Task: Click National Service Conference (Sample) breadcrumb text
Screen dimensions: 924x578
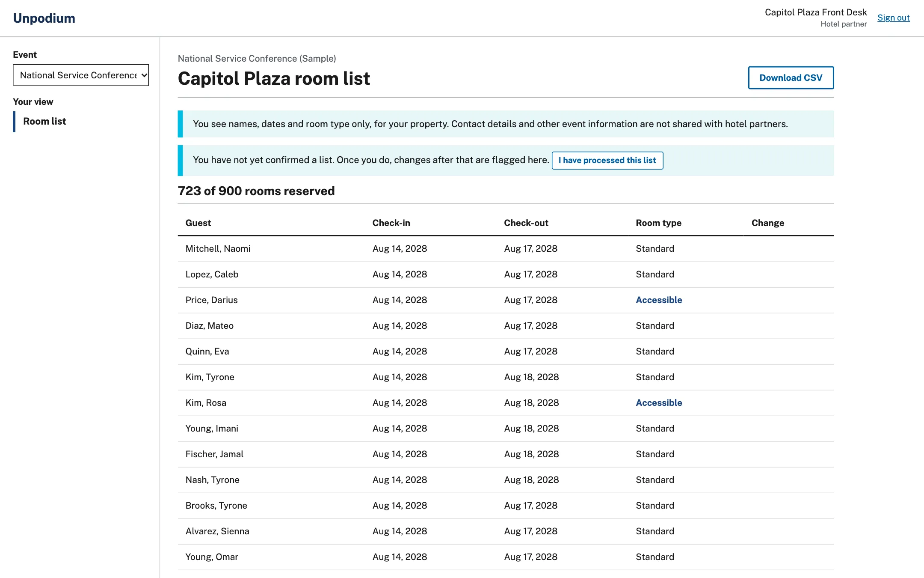Action: [x=257, y=59]
